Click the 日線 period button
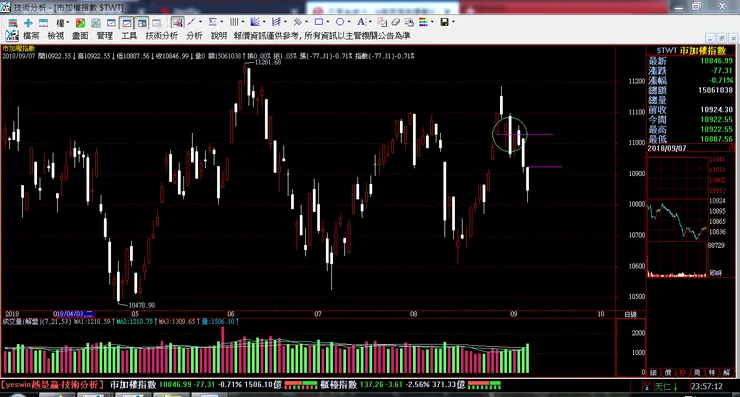Viewport: 740px width, 397px height. click(631, 314)
